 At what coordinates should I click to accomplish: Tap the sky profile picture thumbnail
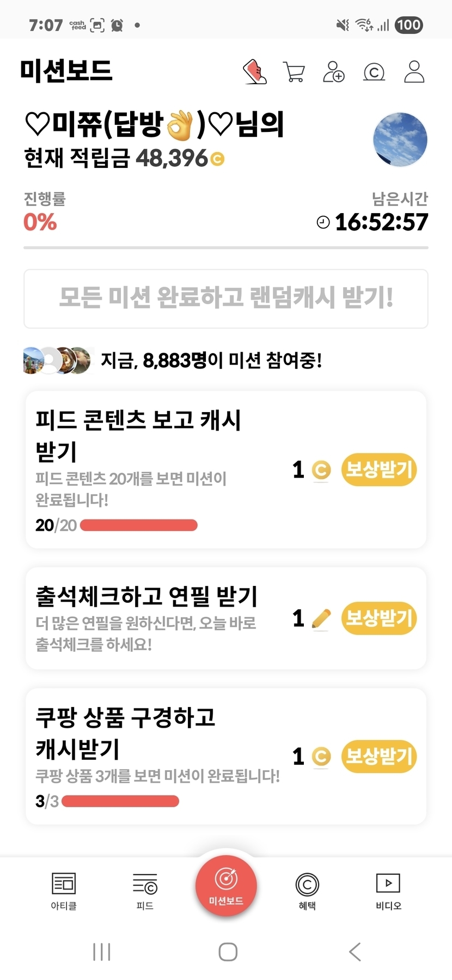[400, 140]
